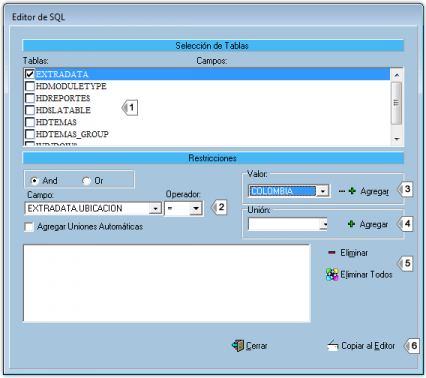Click callout marker number 6
The height and width of the screenshot is (378, 426).
[x=412, y=346]
